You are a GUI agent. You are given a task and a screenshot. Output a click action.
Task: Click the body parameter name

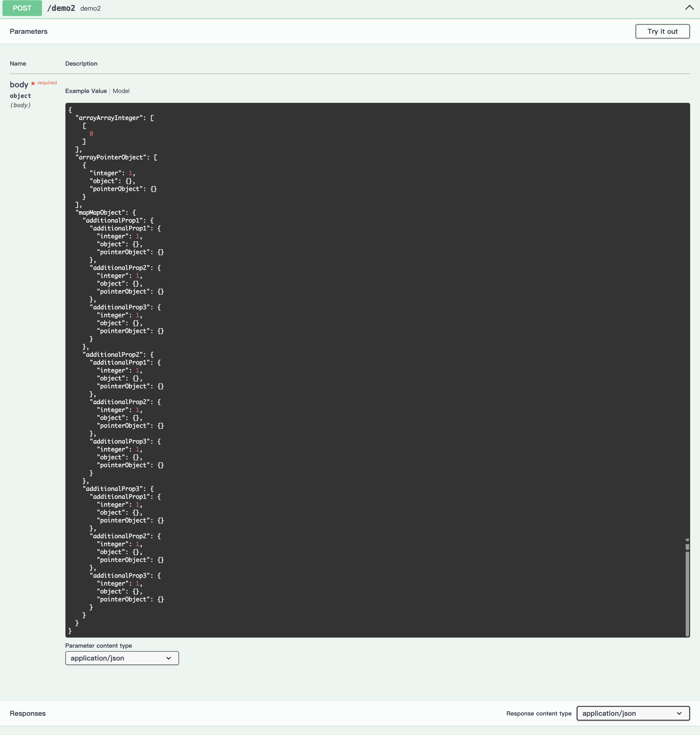click(19, 85)
